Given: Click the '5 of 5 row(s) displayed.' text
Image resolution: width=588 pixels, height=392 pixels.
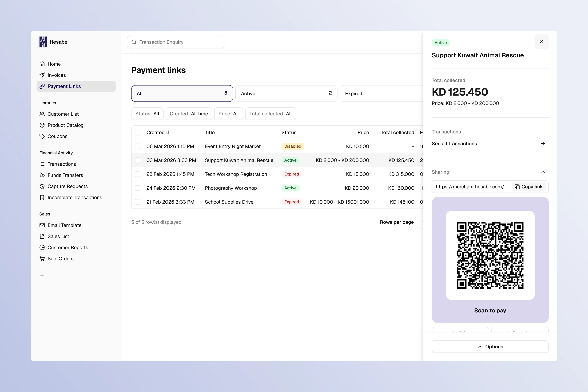Looking at the screenshot, I should click(x=157, y=222).
